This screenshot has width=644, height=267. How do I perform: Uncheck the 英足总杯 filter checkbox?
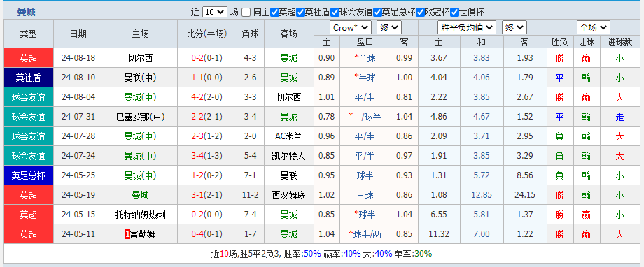click(x=378, y=13)
